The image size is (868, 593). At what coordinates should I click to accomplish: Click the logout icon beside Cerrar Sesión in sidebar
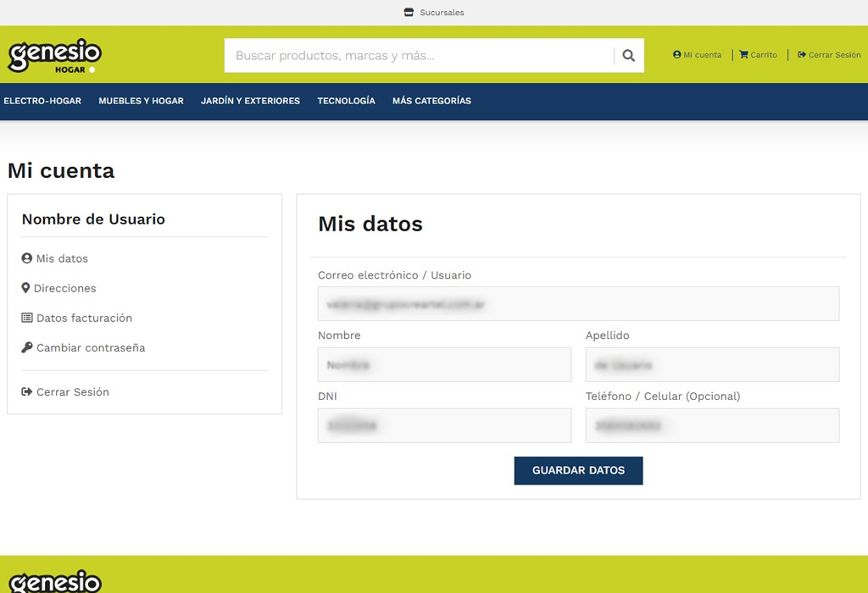pos(25,391)
